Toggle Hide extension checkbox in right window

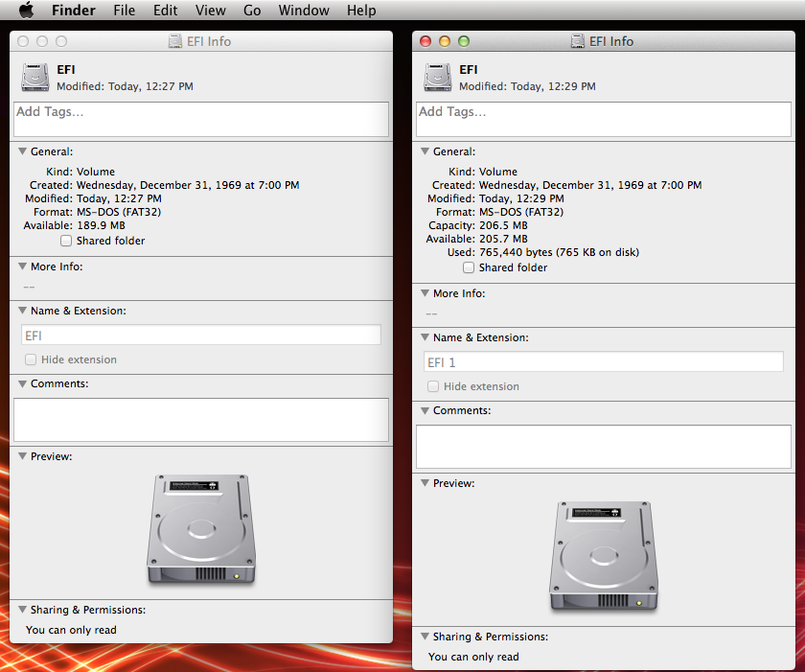(433, 386)
